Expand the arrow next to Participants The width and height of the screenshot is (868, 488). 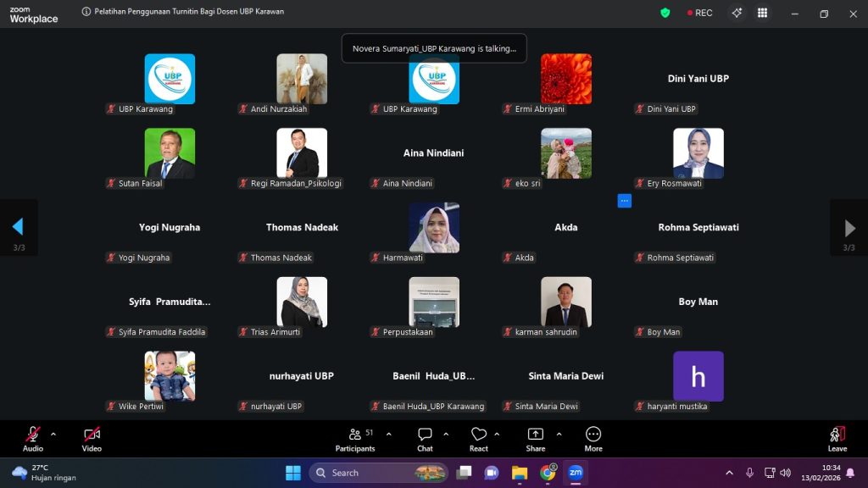[x=388, y=435]
